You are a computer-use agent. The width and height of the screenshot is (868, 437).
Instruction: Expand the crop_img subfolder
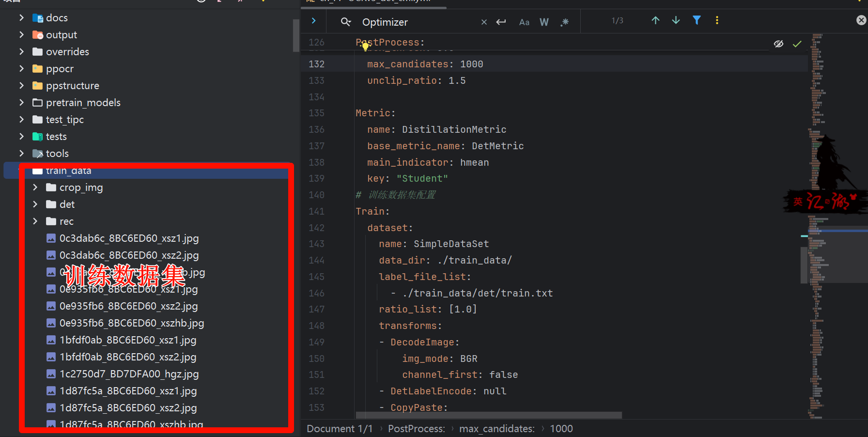click(35, 187)
